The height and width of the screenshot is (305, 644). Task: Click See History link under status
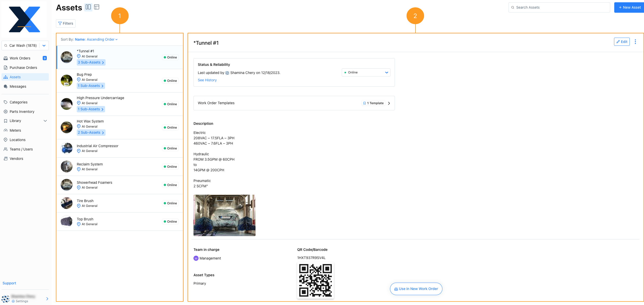[x=207, y=80]
